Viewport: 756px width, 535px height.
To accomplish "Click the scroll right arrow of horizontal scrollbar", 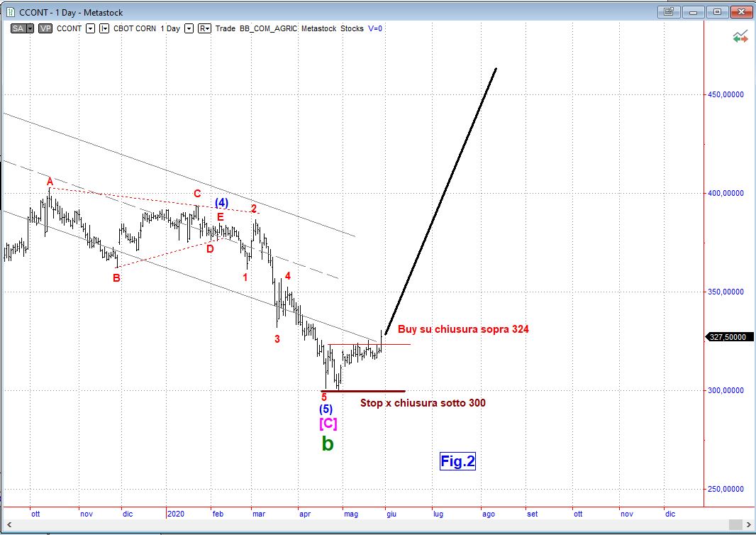I will point(749,525).
